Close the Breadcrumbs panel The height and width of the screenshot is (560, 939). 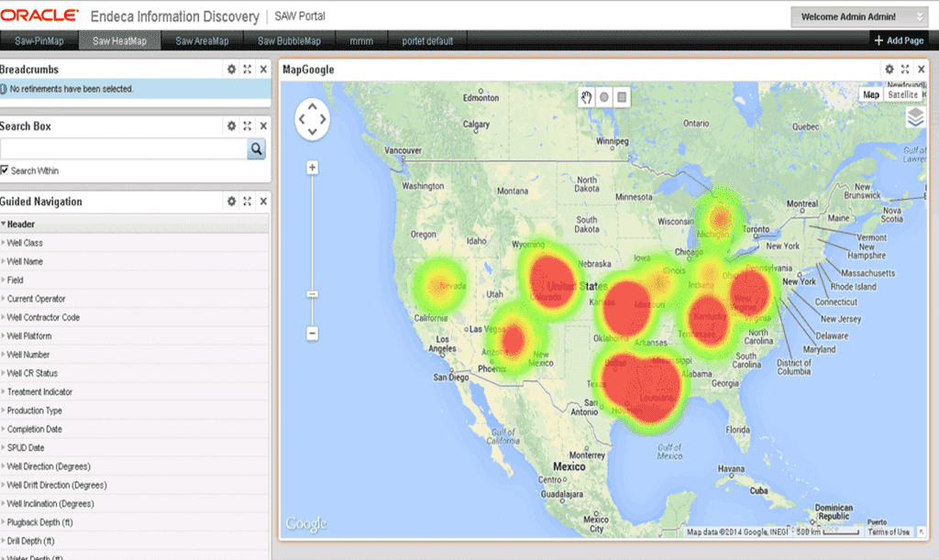263,70
